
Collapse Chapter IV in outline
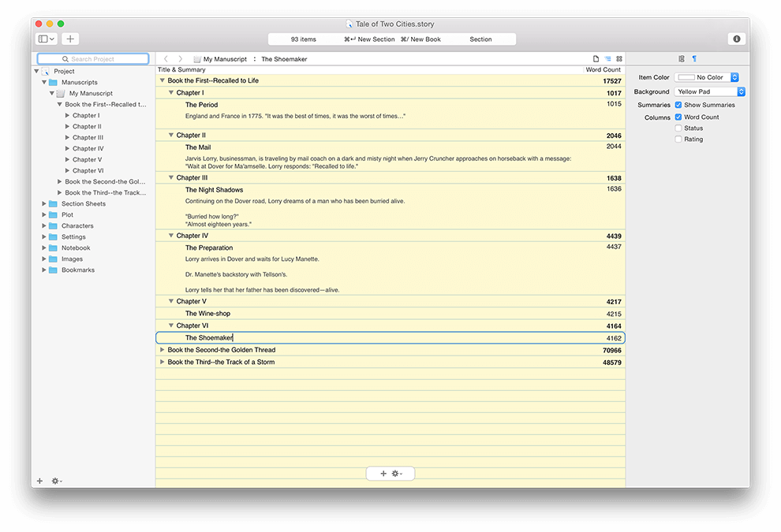(x=171, y=236)
